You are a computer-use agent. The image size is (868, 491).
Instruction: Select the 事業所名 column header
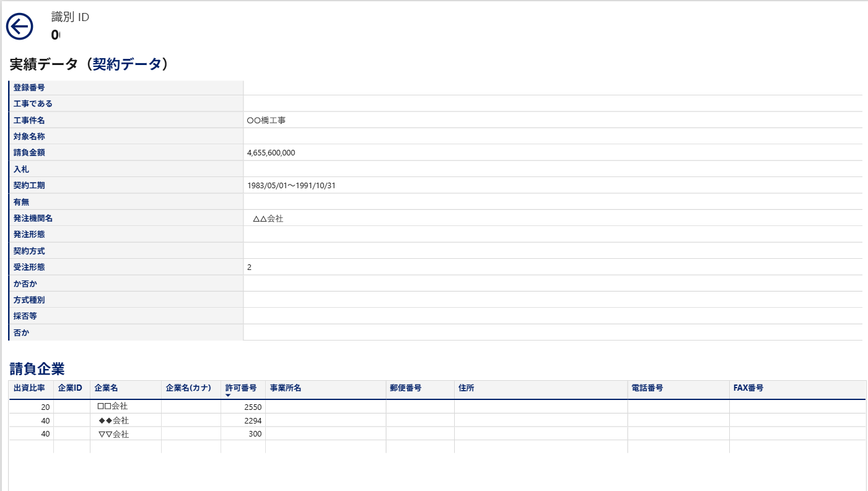(286, 388)
